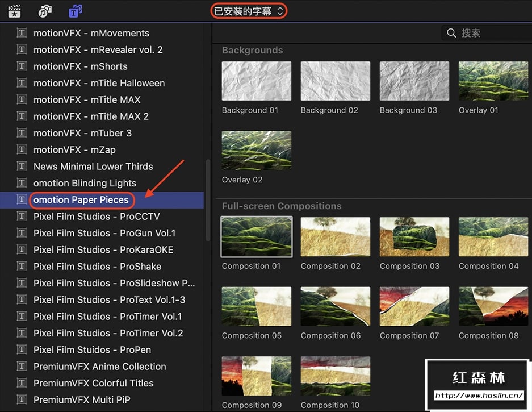Click title icon beside Pixel Film Stuidos - ProPen
This screenshot has height=412, width=532.
point(22,349)
